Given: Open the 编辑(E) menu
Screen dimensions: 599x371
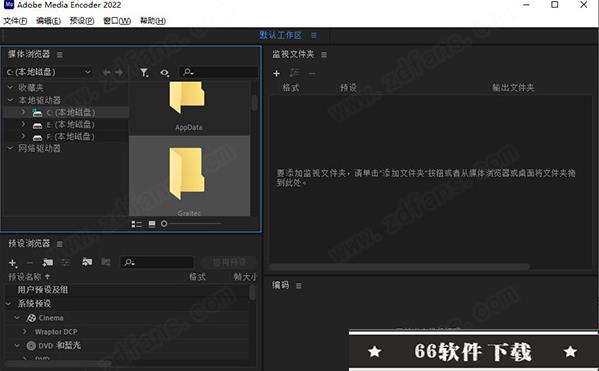Looking at the screenshot, I should click(x=48, y=21).
